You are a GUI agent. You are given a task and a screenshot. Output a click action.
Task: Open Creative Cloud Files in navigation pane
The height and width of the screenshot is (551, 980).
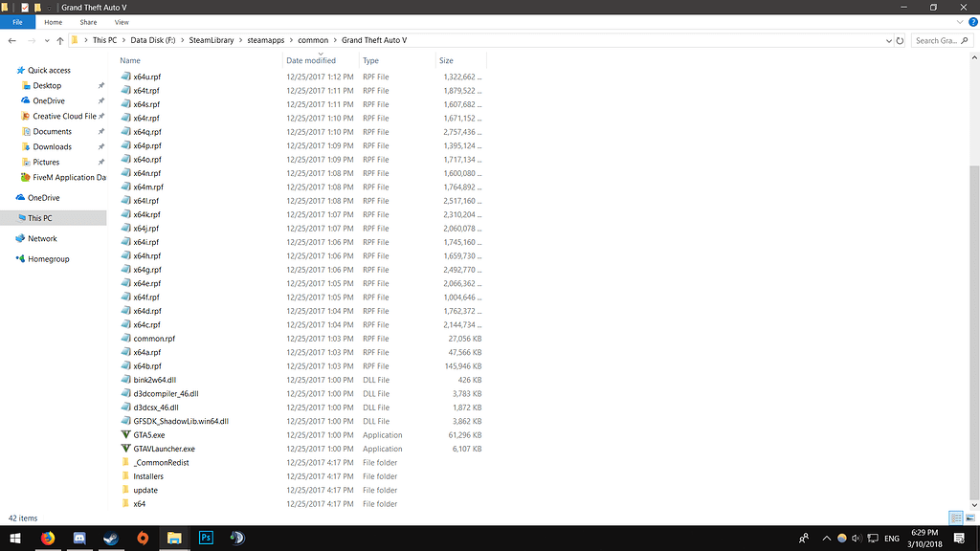point(64,116)
